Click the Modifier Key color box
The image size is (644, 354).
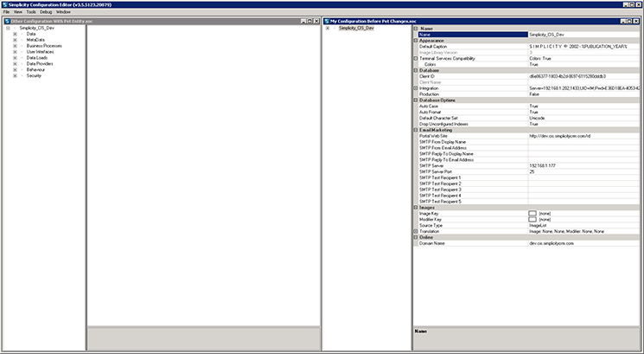point(532,220)
